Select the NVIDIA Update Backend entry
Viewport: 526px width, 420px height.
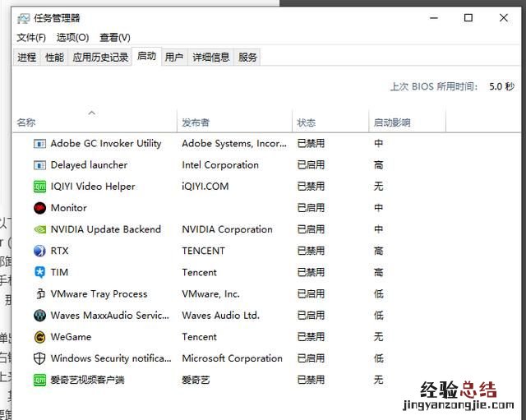(266, 229)
